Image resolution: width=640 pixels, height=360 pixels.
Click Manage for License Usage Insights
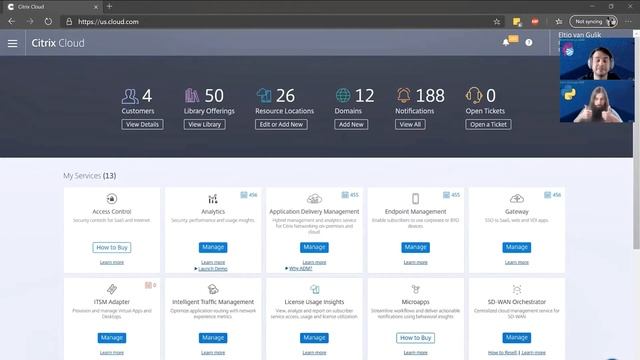pyautogui.click(x=314, y=338)
